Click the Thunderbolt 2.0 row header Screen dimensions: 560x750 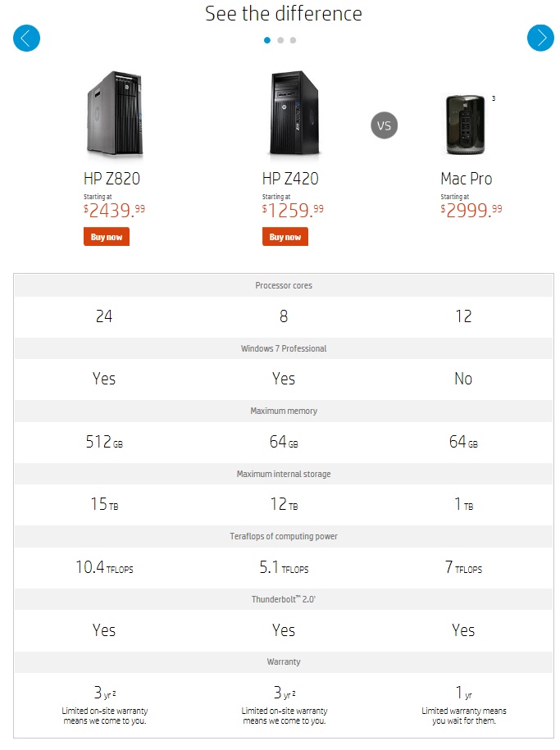284,599
